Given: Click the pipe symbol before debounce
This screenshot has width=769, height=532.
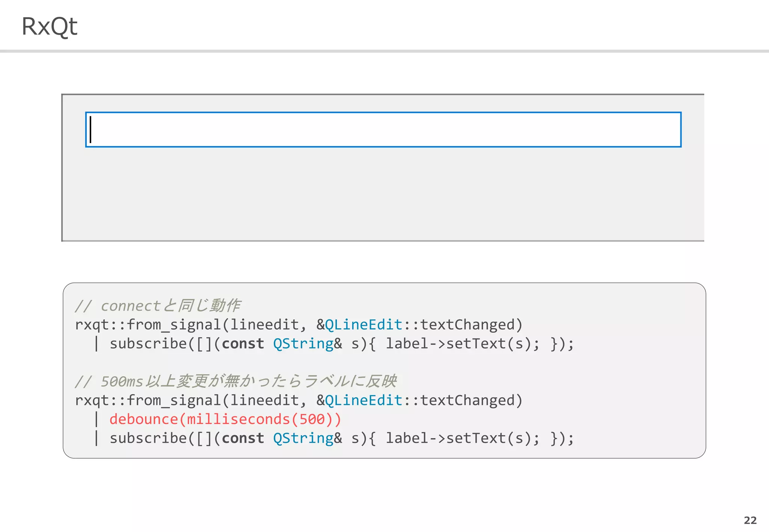Looking at the screenshot, I should pyautogui.click(x=97, y=419).
